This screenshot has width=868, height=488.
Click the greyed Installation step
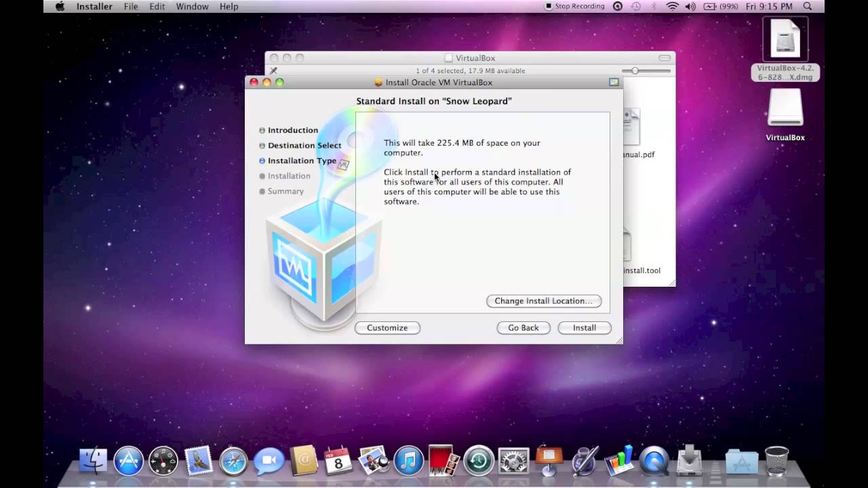284,176
